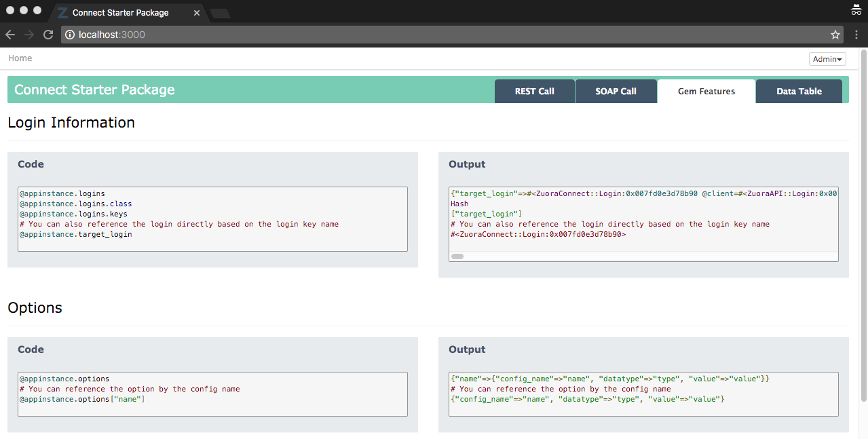868x439 pixels.
Task: Go back with the browser back arrow
Action: coord(10,35)
